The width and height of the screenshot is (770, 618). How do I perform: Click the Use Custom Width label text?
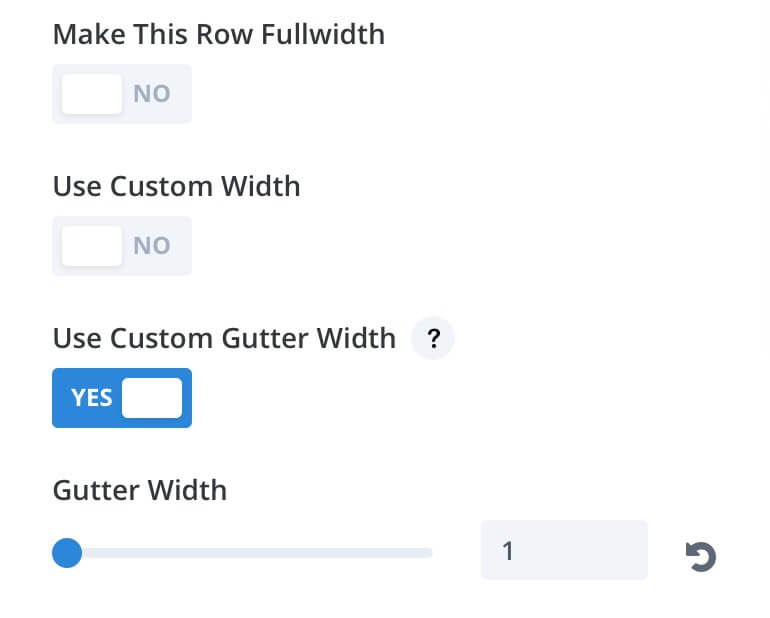pos(176,186)
